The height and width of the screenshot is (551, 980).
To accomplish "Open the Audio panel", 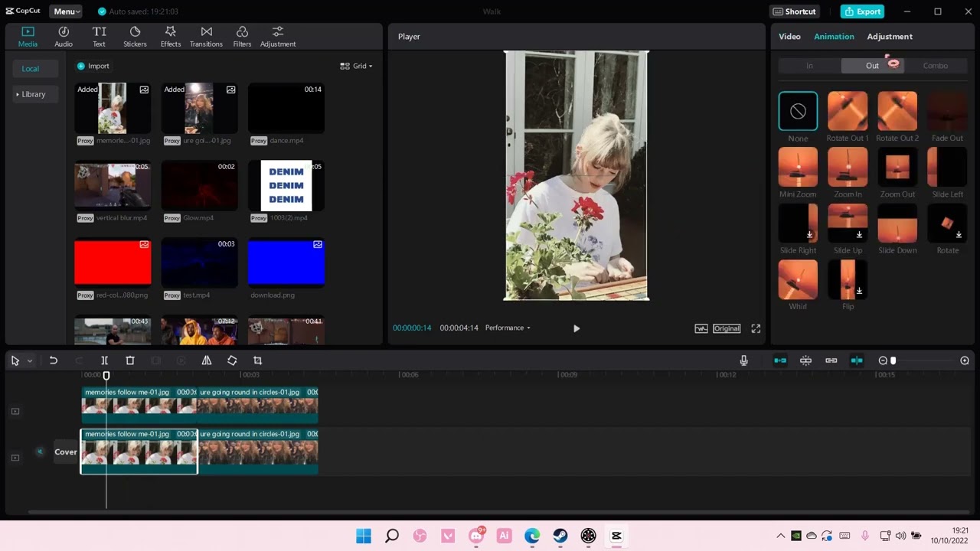I will coord(64,36).
